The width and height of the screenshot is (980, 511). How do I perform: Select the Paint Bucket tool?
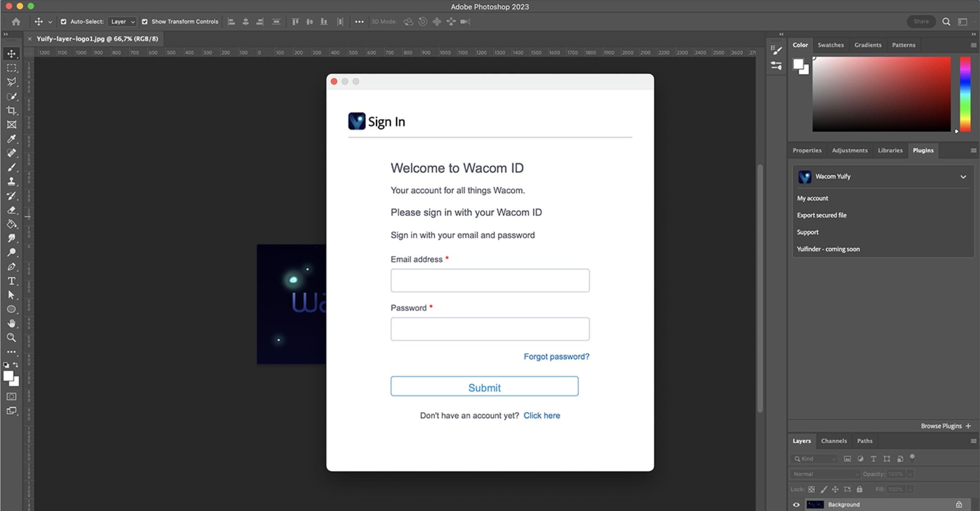pyautogui.click(x=11, y=224)
